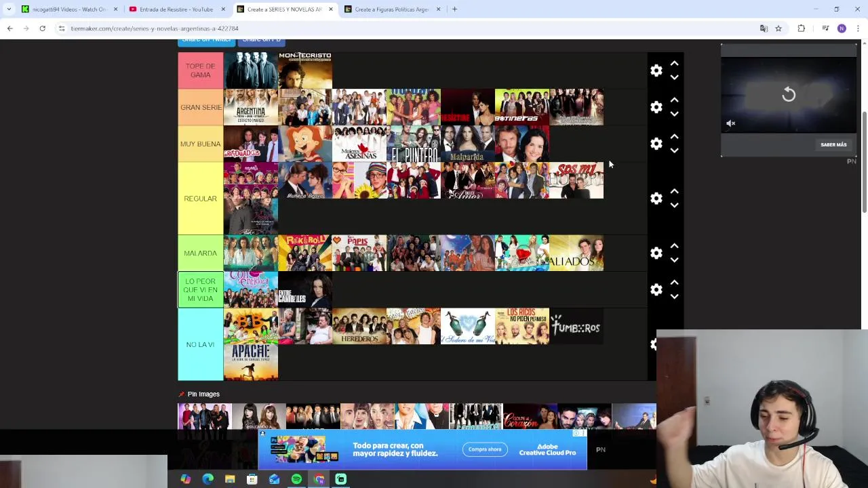Viewport: 868px width, 488px height.
Task: Switch to Figuras Políticas Argentinas tab
Action: [393, 9]
